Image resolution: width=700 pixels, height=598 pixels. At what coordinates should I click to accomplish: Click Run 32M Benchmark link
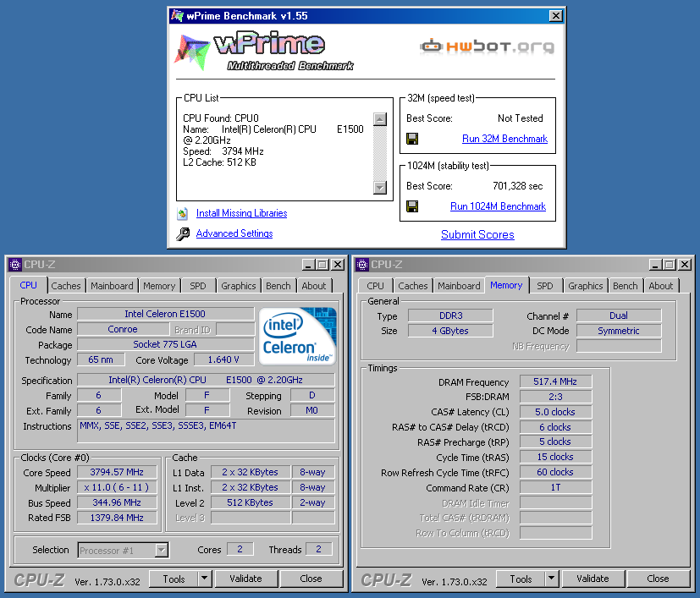point(504,139)
